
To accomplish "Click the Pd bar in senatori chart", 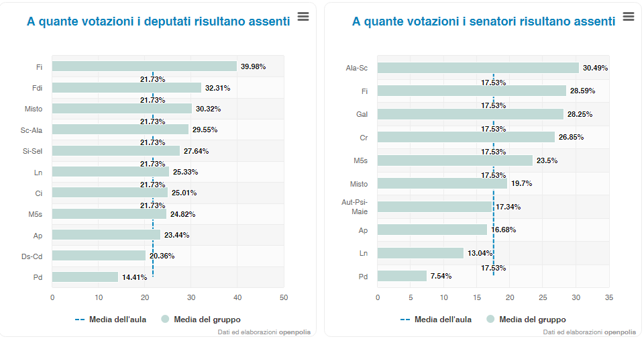I will click(402, 276).
